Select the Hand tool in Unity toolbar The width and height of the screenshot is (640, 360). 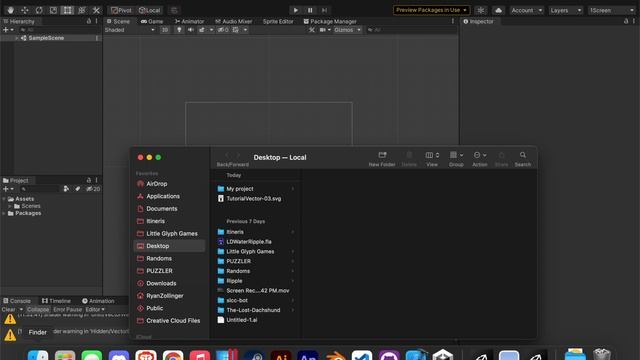pyautogui.click(x=10, y=10)
